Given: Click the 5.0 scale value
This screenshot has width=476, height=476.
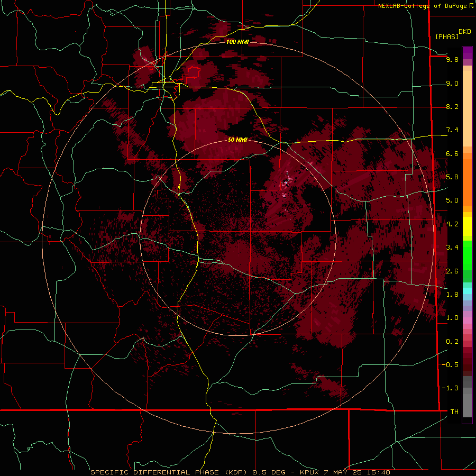Looking at the screenshot, I should coord(452,200).
